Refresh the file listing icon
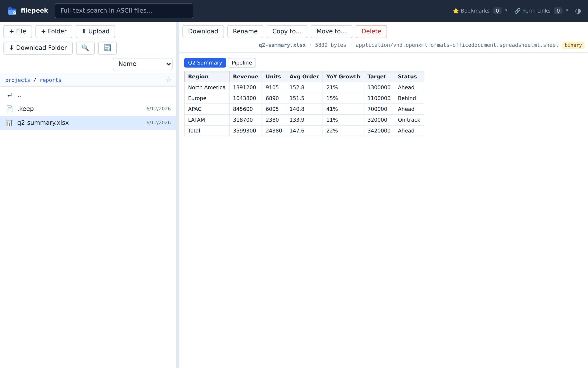The width and height of the screenshot is (588, 368). coord(107,48)
